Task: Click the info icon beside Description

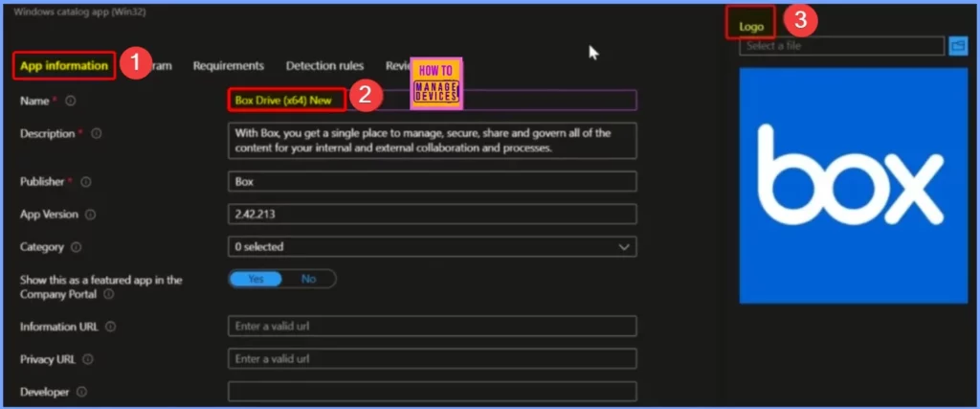Action: (x=97, y=133)
